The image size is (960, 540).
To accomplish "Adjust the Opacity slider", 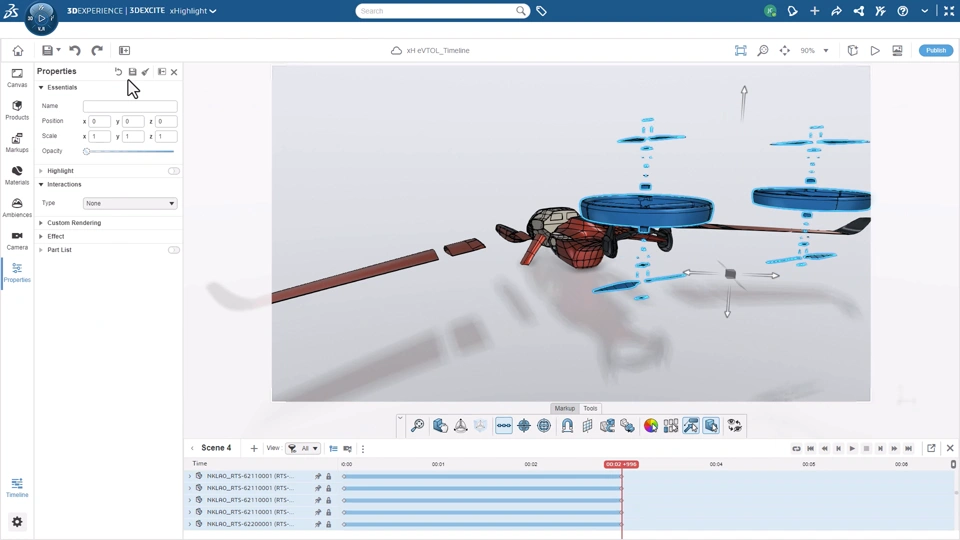I will (x=130, y=151).
